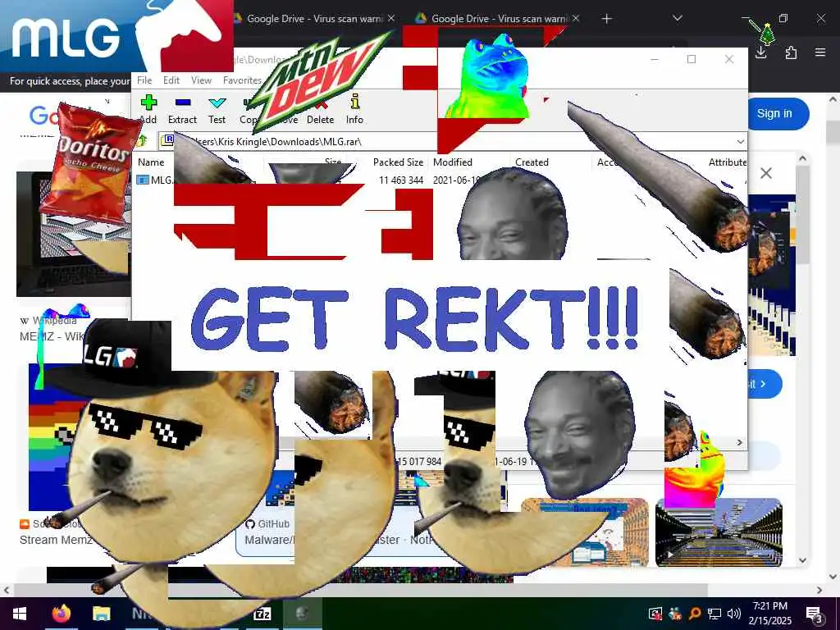840x630 pixels.
Task: Open the Stream Memz search result link
Action: (x=57, y=540)
